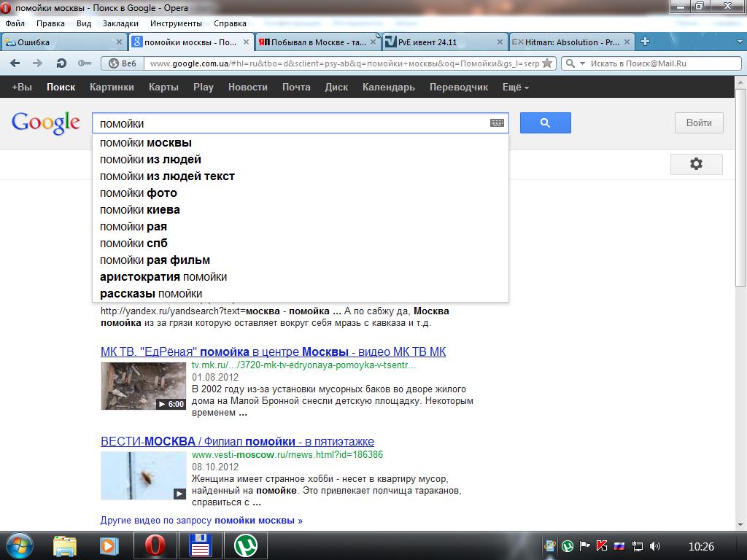This screenshot has height=560, width=747.
Task: Select suggestion рассказы помойки
Action: (x=300, y=293)
